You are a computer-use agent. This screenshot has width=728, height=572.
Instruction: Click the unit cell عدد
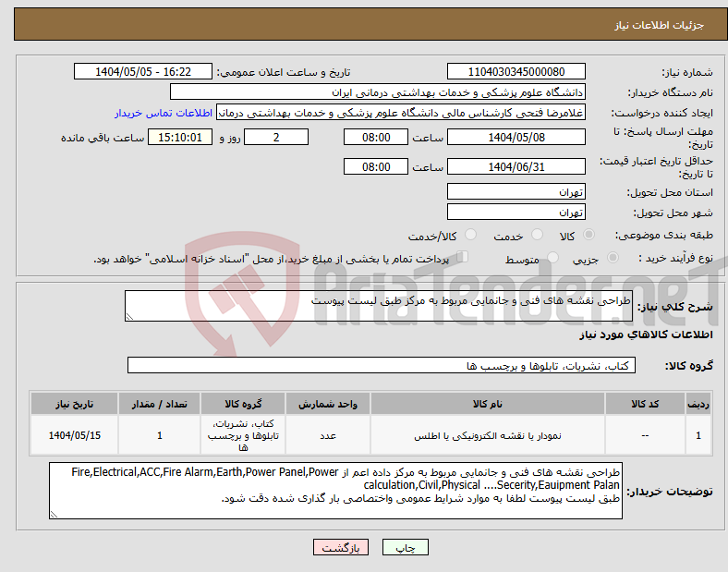coord(328,435)
